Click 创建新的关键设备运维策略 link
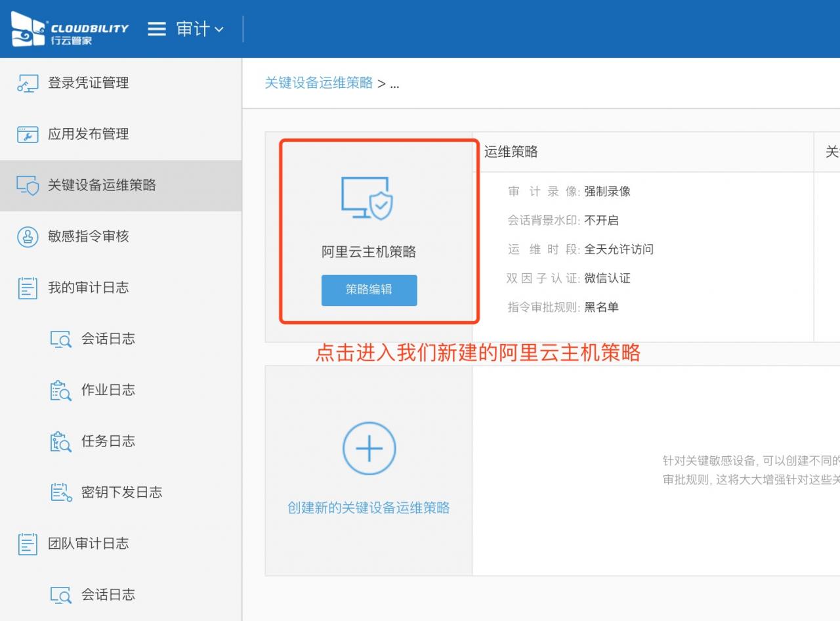Screen dimensions: 840x621 (369, 508)
